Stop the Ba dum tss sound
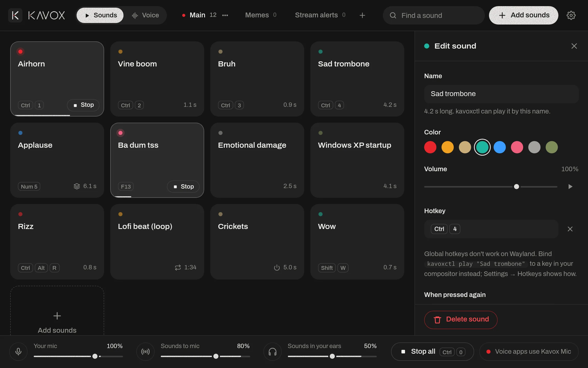The image size is (588, 368). pyautogui.click(x=183, y=187)
